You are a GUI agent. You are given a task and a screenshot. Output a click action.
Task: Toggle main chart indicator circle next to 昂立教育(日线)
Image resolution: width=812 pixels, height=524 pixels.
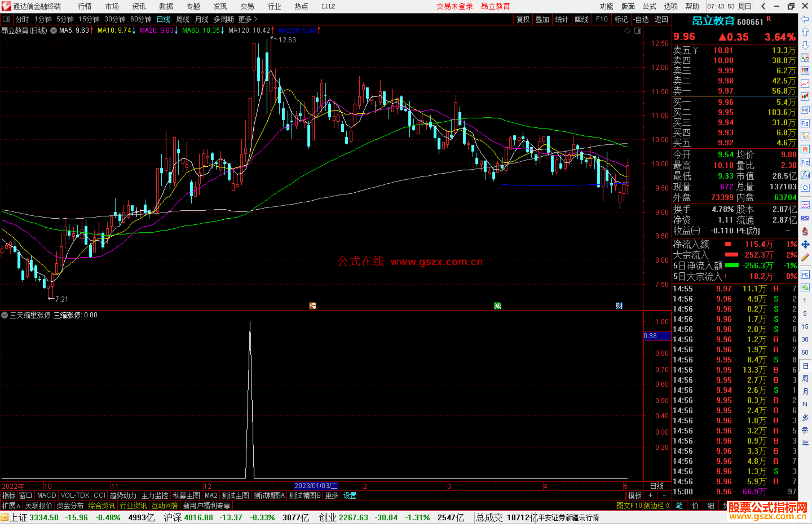tap(54, 30)
